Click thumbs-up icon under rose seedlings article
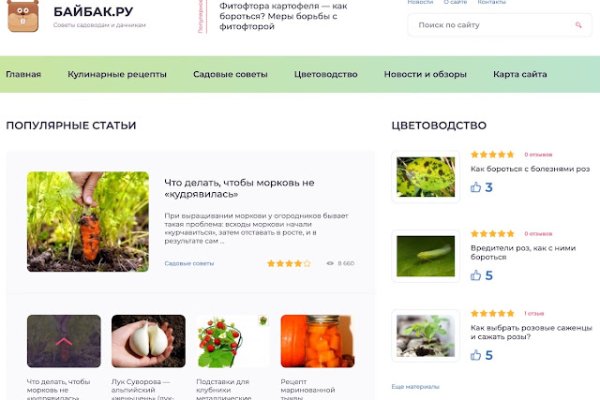The height and width of the screenshot is (400, 600). click(x=476, y=355)
